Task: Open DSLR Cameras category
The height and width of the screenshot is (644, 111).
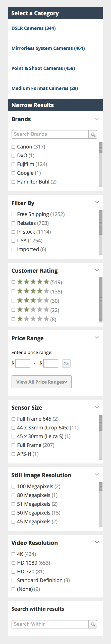Action: tap(34, 28)
